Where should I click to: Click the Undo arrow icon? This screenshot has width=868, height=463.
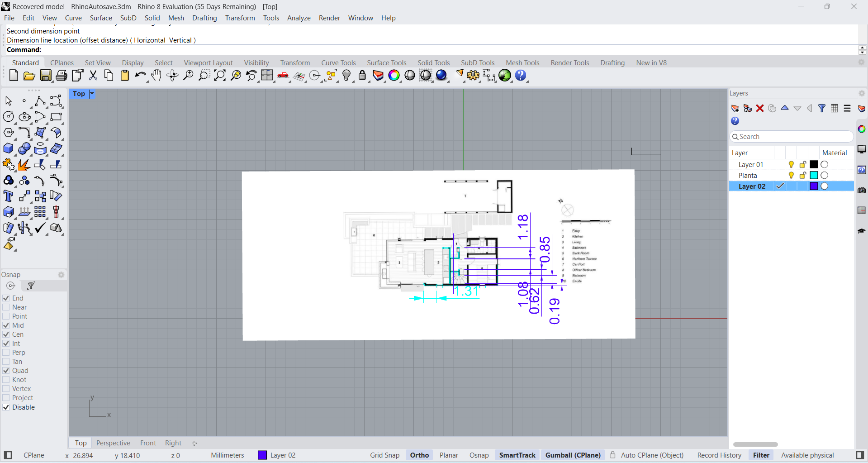pos(140,76)
